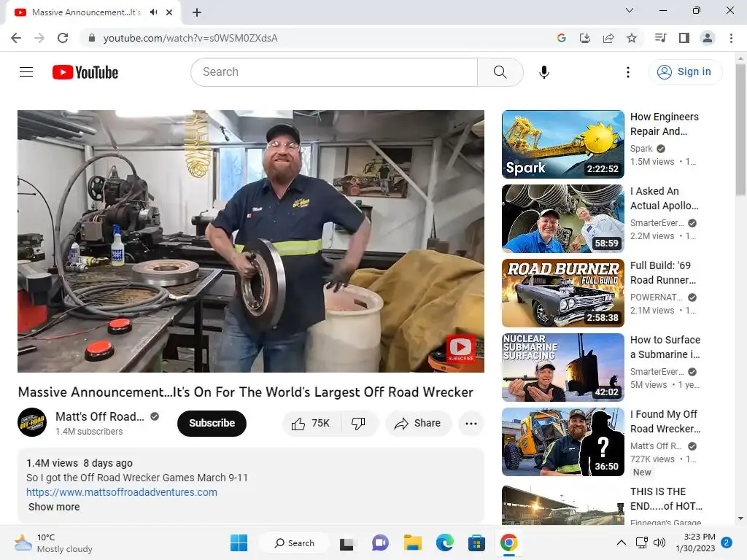Click the address bar URL

point(190,38)
